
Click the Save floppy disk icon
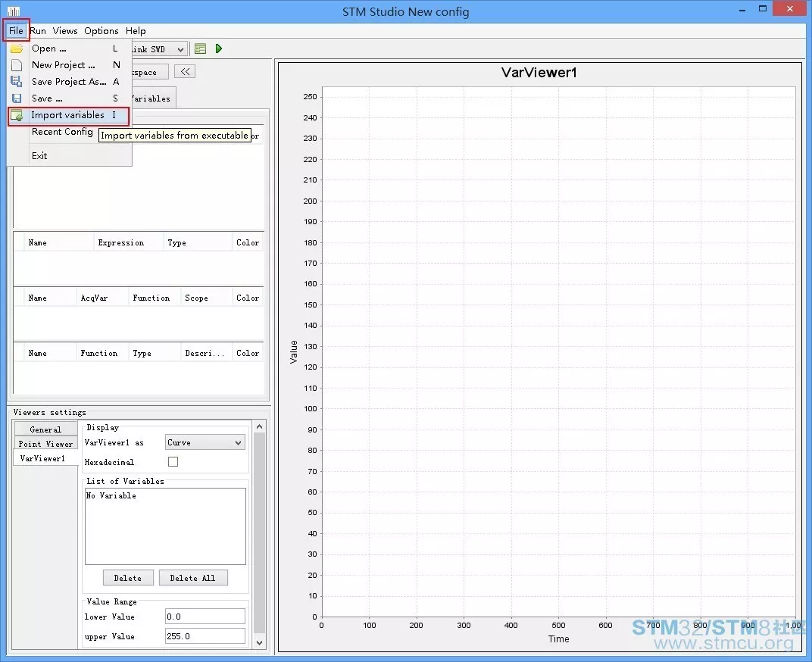click(x=17, y=98)
